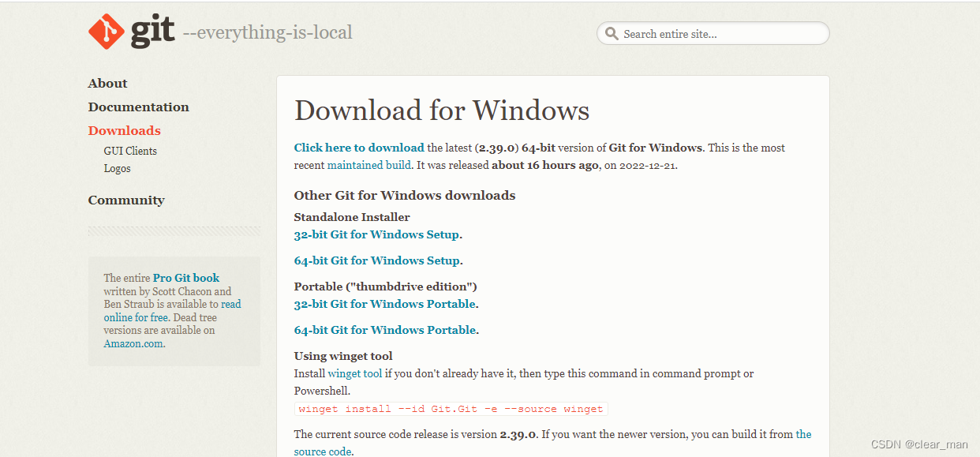The image size is (980, 457).
Task: Click the Click here to download link
Action: click(359, 148)
